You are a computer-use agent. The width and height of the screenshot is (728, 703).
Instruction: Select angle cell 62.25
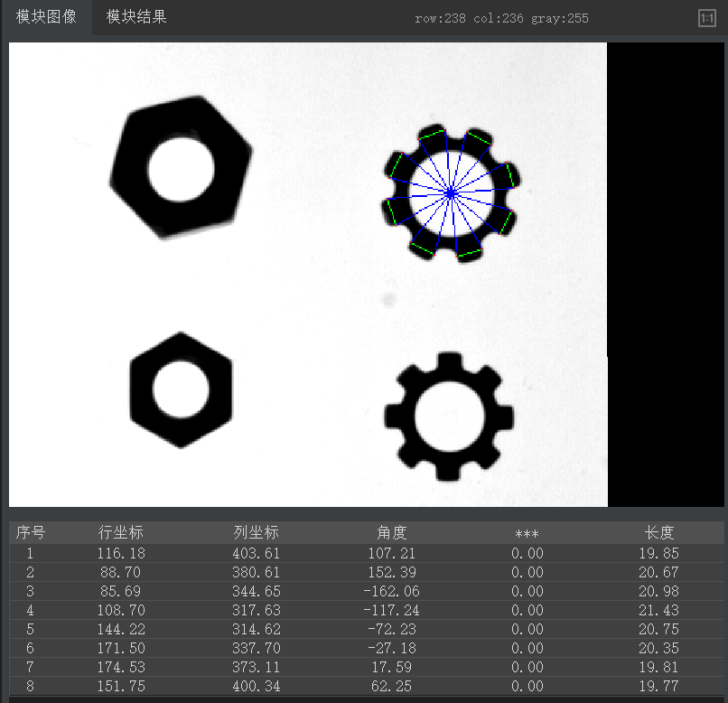click(x=392, y=687)
